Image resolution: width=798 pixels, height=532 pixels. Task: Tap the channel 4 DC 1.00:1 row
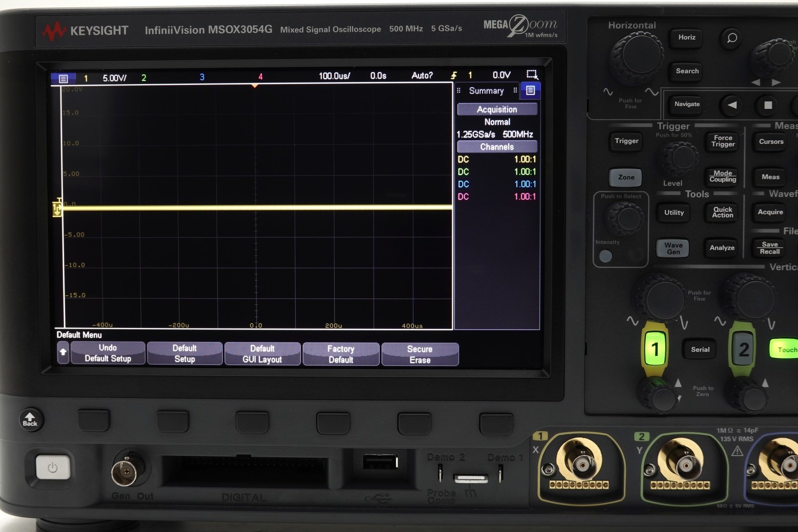(x=497, y=197)
